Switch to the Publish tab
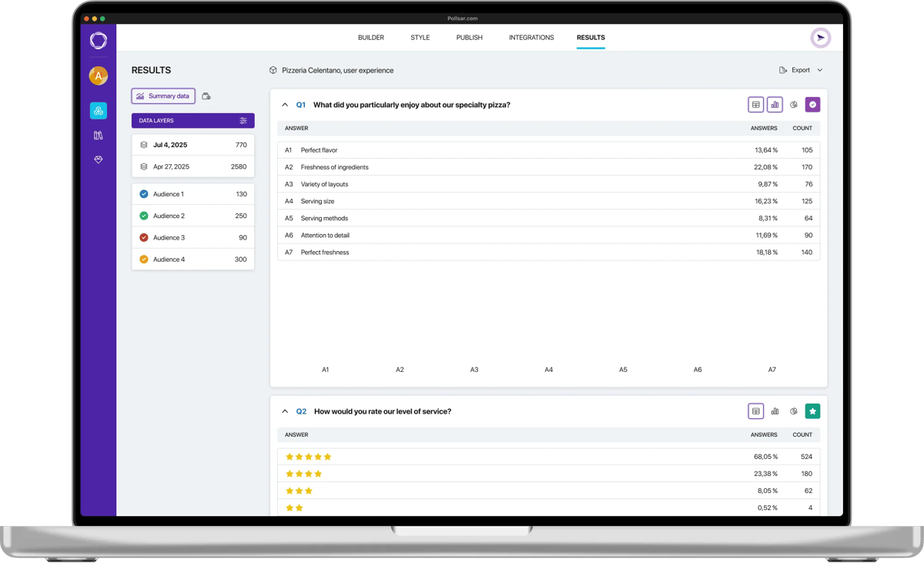This screenshot has height=563, width=924. coord(470,38)
